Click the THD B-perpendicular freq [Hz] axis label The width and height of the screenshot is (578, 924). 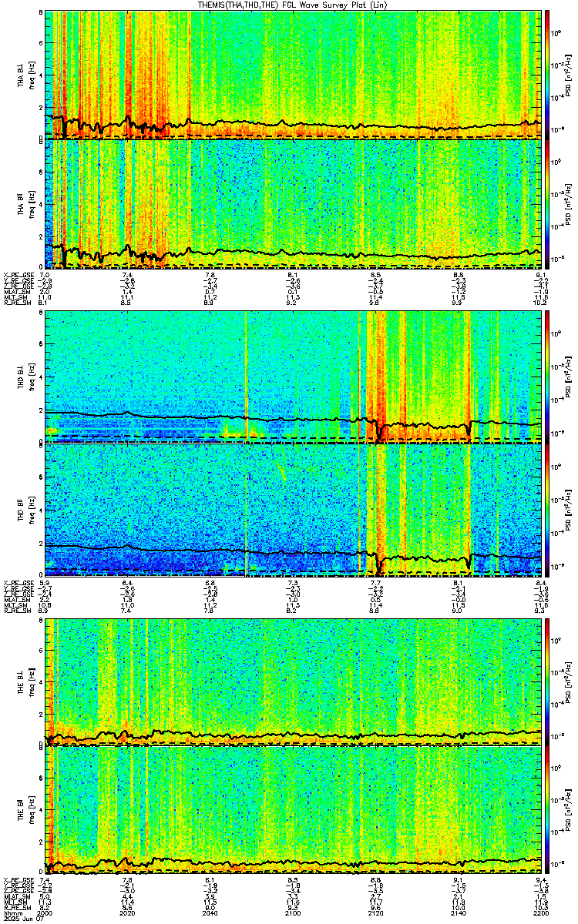coord(32,377)
